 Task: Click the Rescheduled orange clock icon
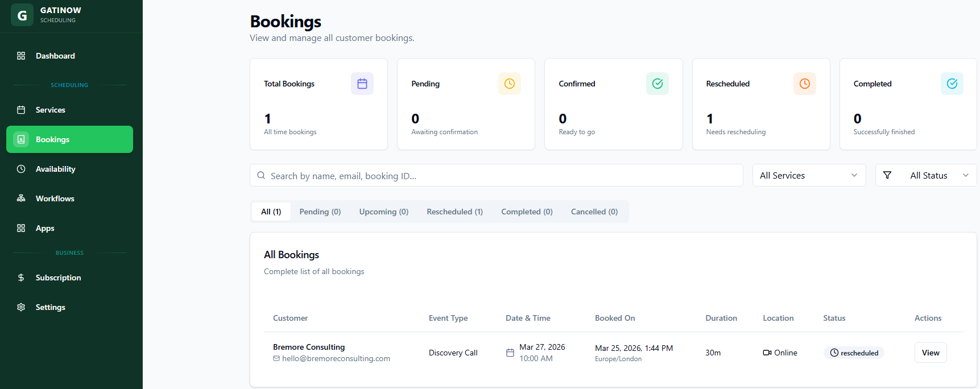805,84
